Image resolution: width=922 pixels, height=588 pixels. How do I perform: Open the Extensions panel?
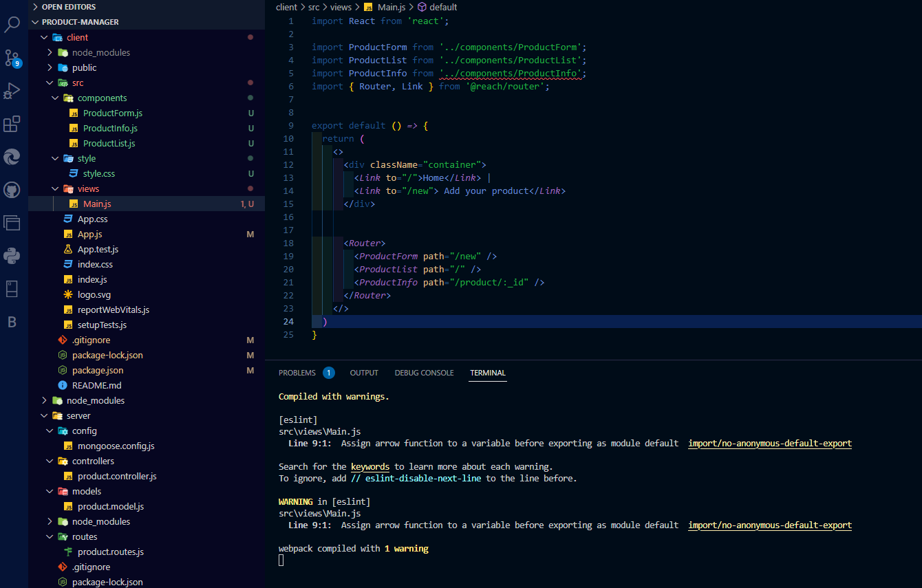14,122
